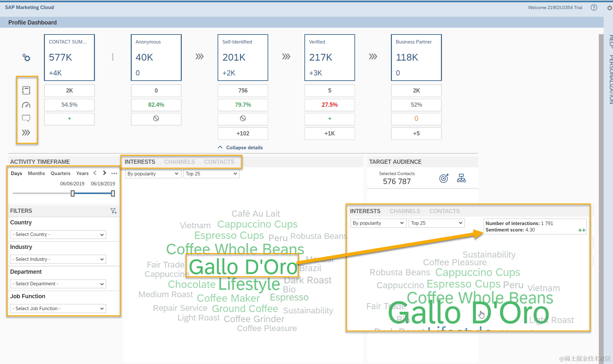Click the prohibited icon under Anonymous
The height and width of the screenshot is (364, 613).
pos(156,119)
